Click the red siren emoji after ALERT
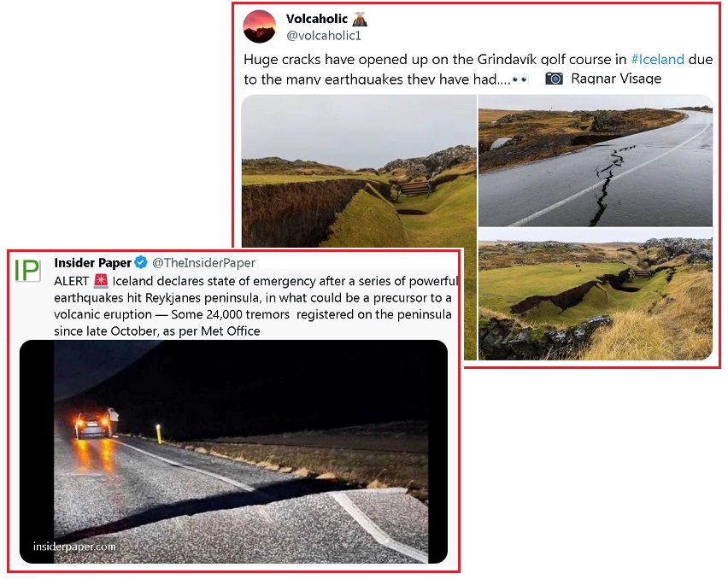This screenshot has height=579, width=728. (x=101, y=281)
